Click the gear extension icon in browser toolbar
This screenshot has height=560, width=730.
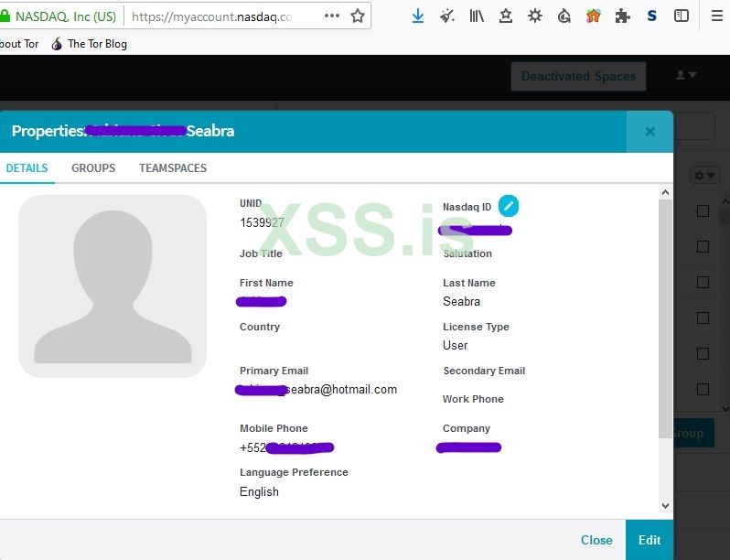click(535, 16)
